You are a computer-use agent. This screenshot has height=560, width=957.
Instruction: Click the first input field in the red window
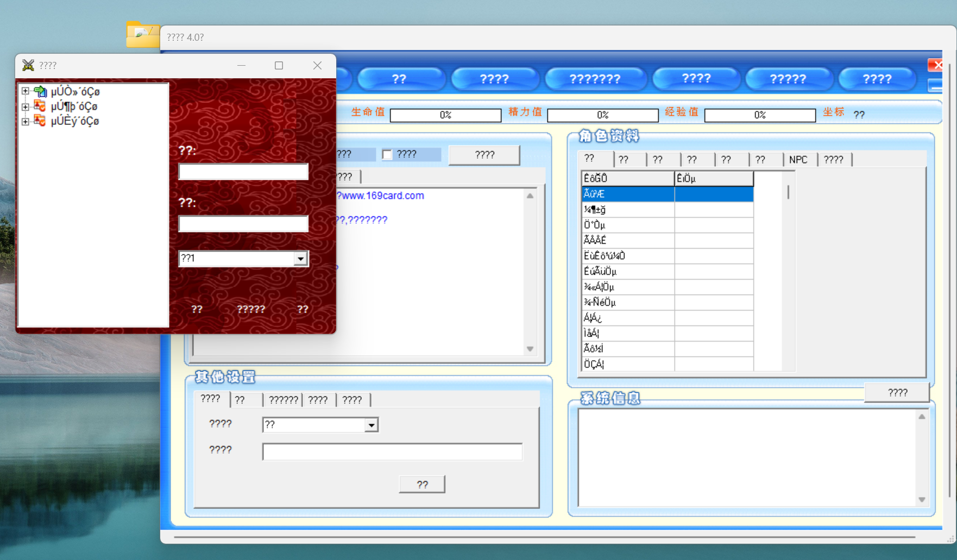243,172
